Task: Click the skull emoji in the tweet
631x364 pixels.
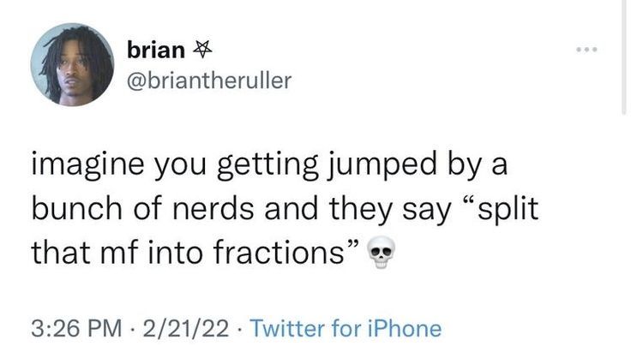Action: click(381, 254)
